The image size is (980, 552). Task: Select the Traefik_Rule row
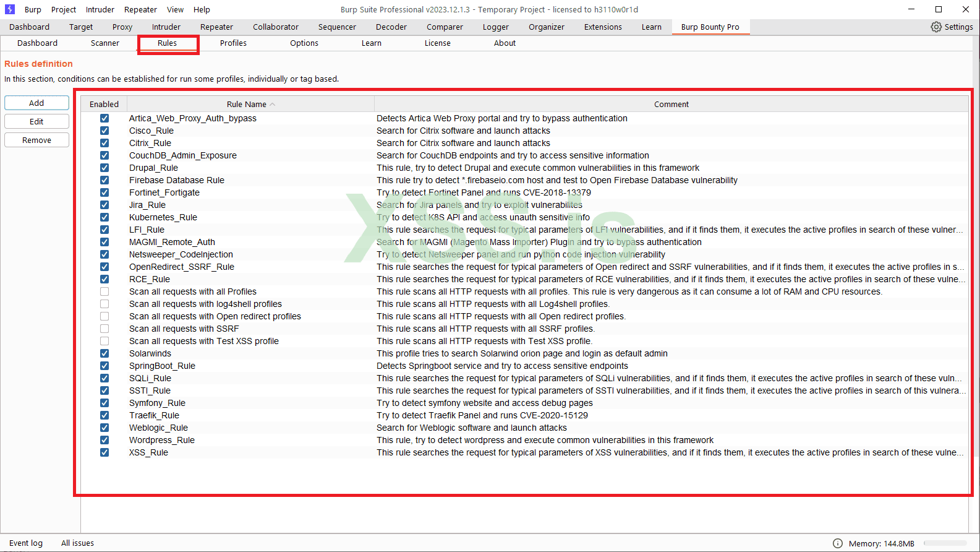tap(524, 415)
